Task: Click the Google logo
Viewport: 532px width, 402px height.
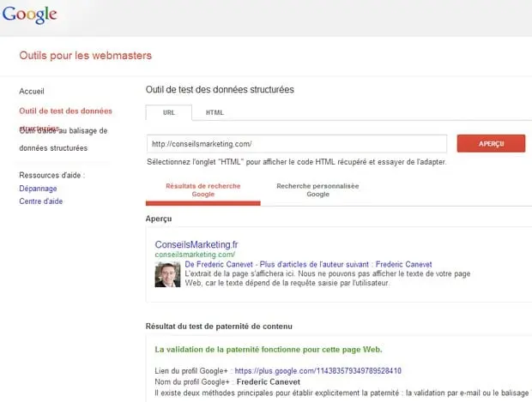Action: tap(29, 15)
